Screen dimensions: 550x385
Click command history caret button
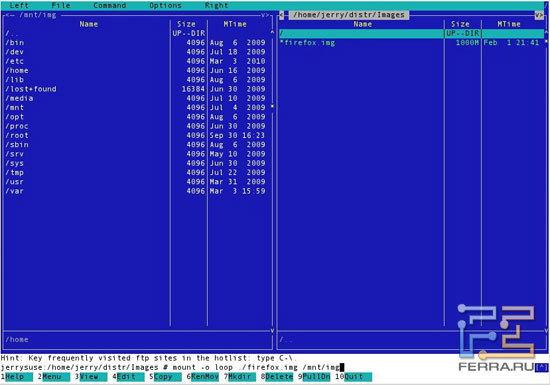pyautogui.click(x=542, y=367)
